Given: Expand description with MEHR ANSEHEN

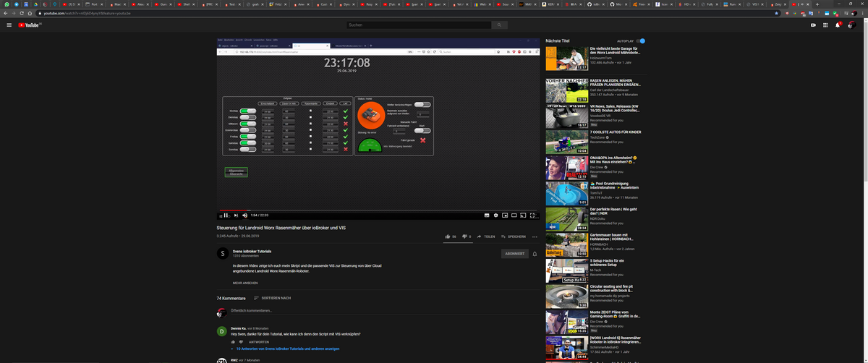Looking at the screenshot, I should (x=245, y=283).
